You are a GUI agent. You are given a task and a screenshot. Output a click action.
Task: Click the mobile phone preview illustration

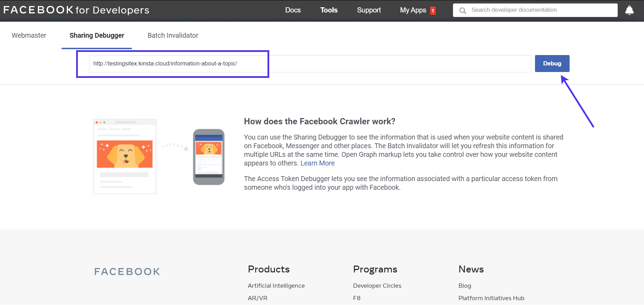pos(208,156)
